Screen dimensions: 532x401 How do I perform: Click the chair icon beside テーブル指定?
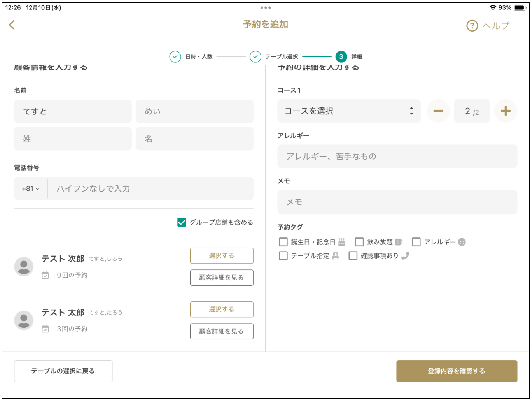click(335, 256)
